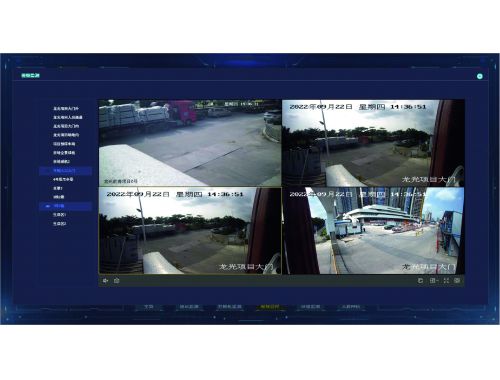Select the yellow-bordered bottom-left camera feed

click(190, 231)
